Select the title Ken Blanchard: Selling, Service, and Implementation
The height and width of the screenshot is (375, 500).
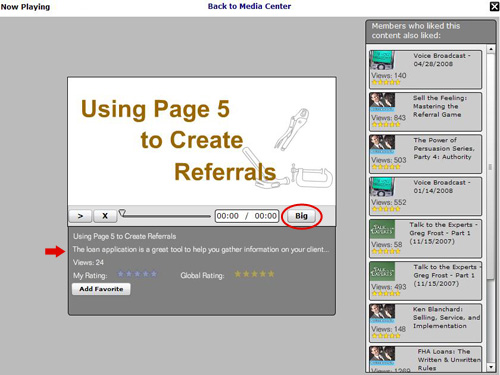point(446,318)
